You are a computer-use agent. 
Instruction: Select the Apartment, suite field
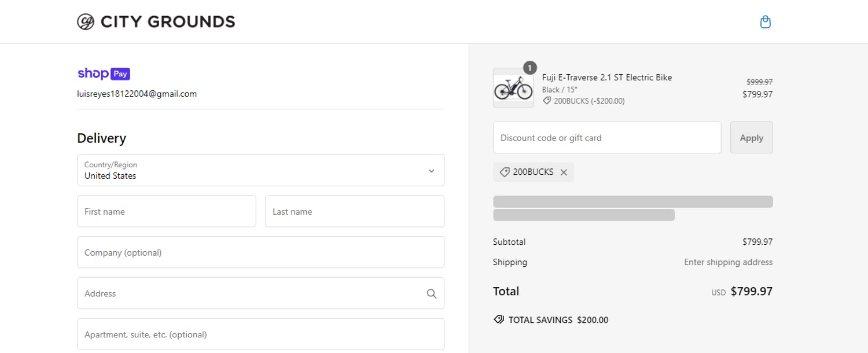[x=260, y=334]
